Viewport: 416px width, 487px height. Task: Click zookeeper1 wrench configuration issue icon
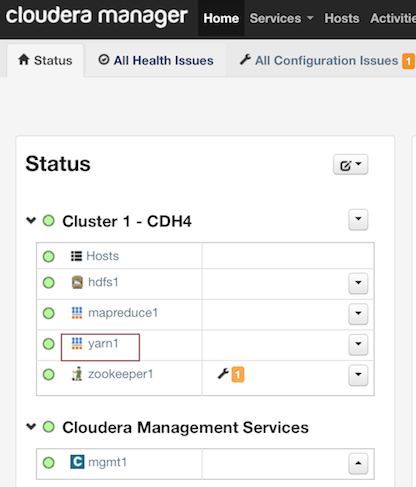coord(223,374)
